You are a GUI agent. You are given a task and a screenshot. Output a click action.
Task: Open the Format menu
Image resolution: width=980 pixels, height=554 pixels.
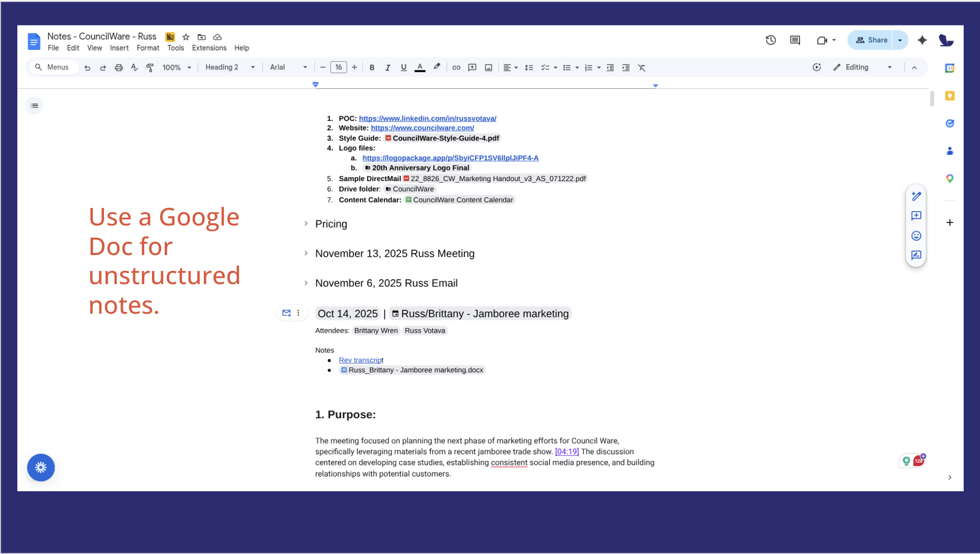pyautogui.click(x=148, y=48)
